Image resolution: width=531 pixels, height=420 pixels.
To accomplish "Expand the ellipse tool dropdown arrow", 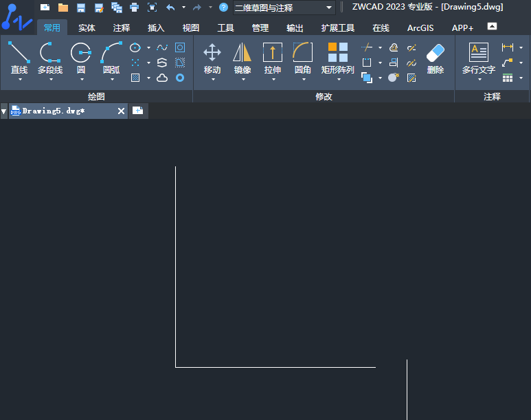I will point(148,48).
